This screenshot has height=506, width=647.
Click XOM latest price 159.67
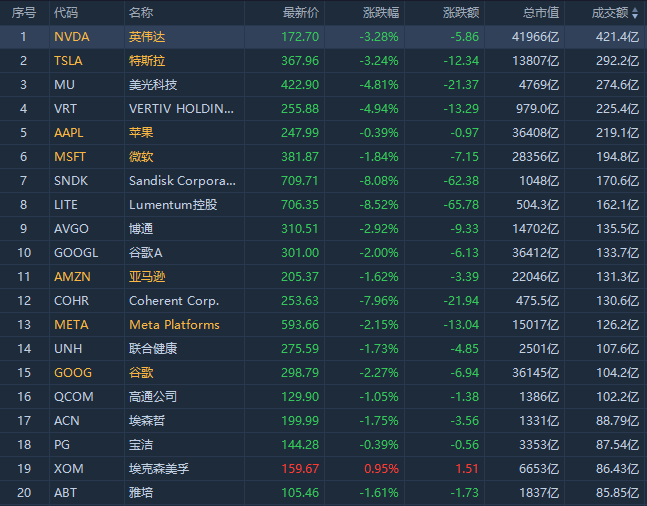point(300,469)
